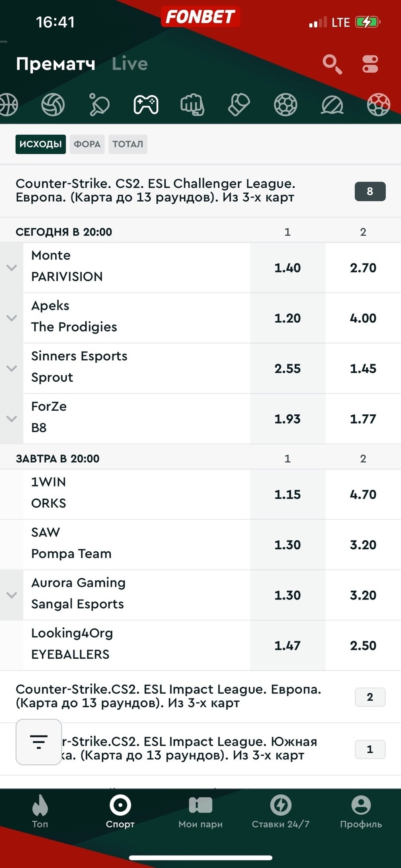
Task: Pick ORKS to win at 4.70
Action: coord(363,494)
